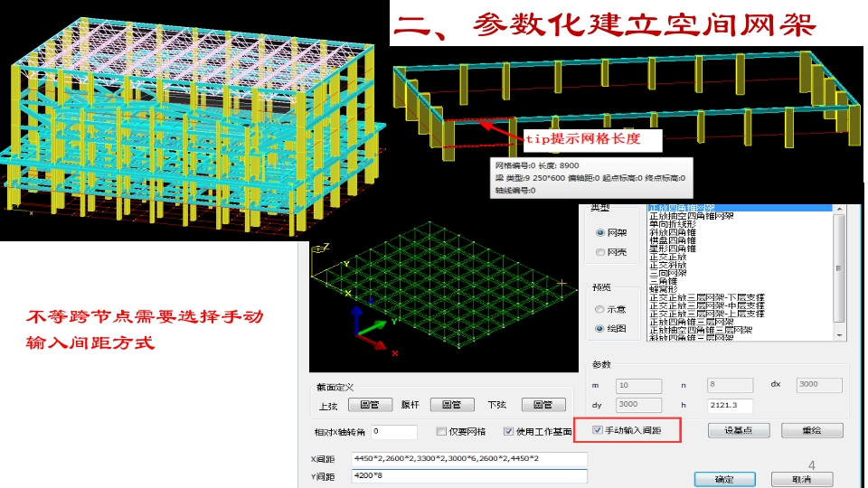Uncheck the 手动输入间距 checkbox

point(597,430)
